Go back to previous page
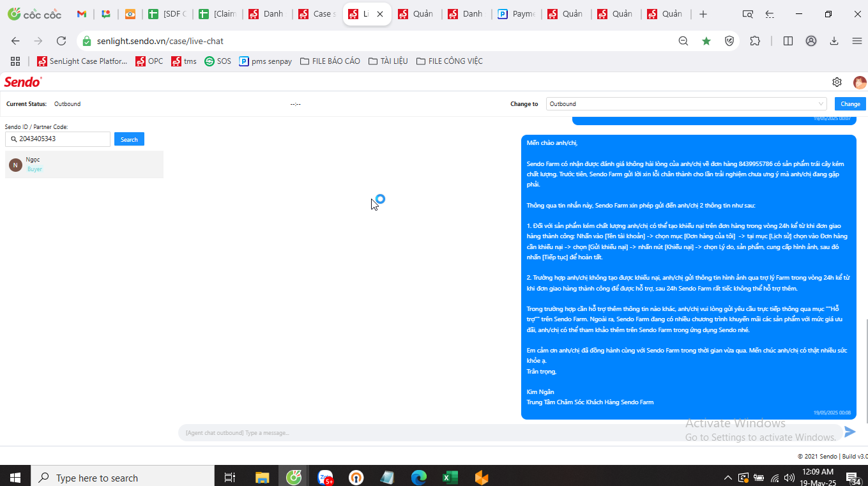 click(15, 41)
